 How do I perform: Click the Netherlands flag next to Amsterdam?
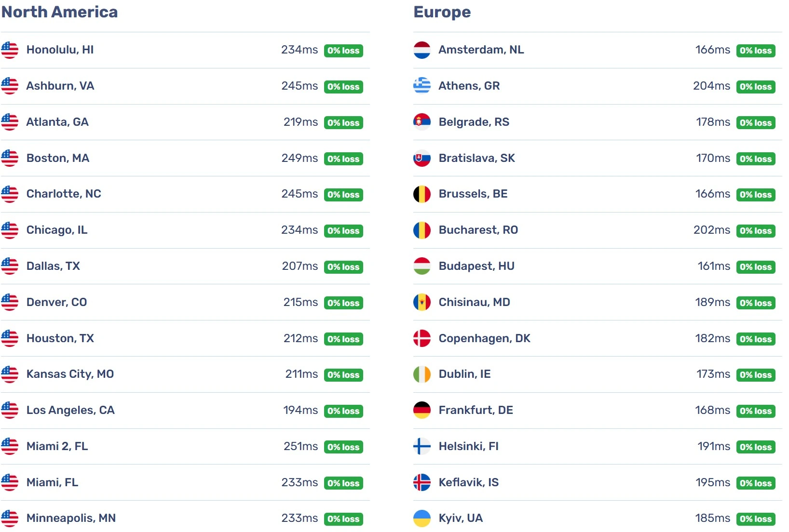[422, 50]
